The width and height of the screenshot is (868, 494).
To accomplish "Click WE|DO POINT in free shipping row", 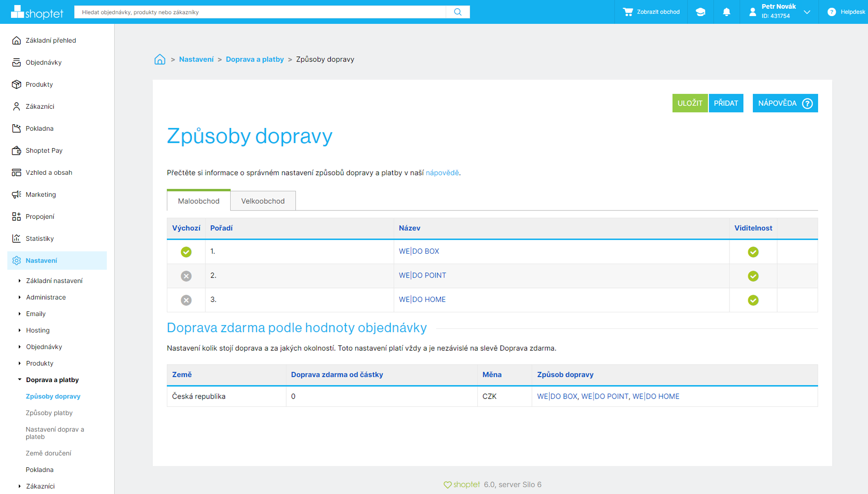I will [605, 396].
